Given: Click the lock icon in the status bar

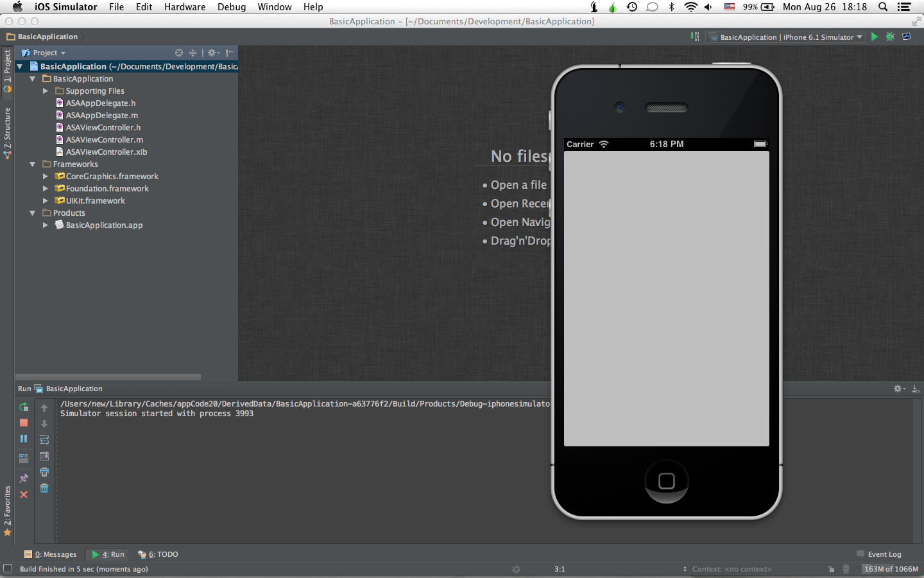Looking at the screenshot, I should pos(832,569).
